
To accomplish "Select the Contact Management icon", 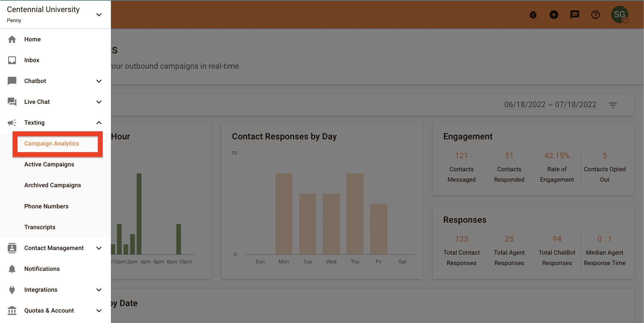I will (x=12, y=248).
